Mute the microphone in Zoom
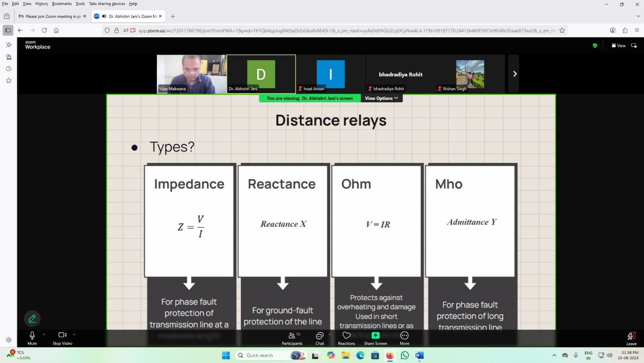 tap(32, 338)
